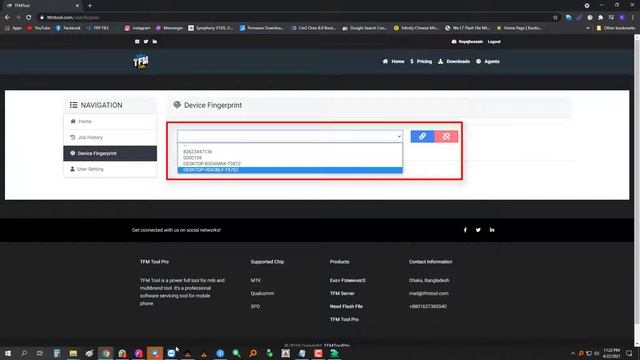
Task: Go to Home in top menu
Action: click(x=393, y=62)
